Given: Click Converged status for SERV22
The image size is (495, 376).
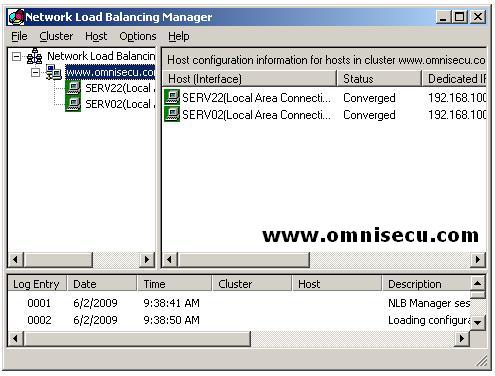Looking at the screenshot, I should coord(369,98).
